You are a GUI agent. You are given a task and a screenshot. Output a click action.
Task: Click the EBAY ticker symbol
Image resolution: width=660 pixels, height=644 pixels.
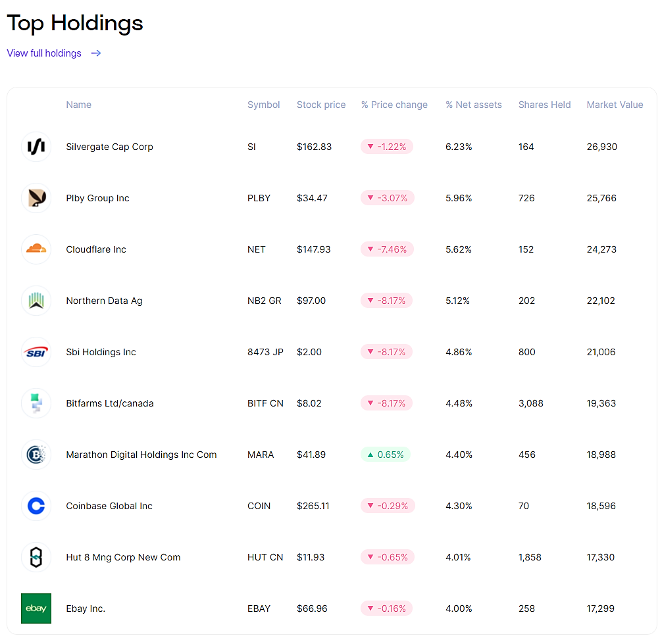click(x=259, y=608)
